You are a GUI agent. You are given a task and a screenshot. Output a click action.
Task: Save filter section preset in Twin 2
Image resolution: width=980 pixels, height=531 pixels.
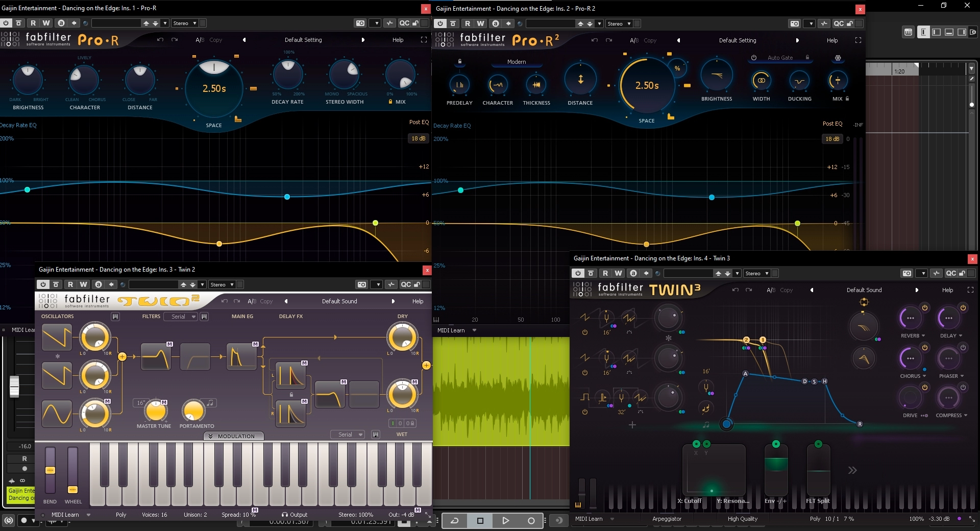click(x=204, y=317)
